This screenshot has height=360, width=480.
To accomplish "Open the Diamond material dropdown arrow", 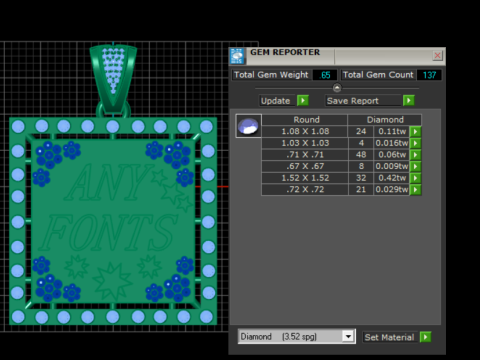I will click(348, 336).
